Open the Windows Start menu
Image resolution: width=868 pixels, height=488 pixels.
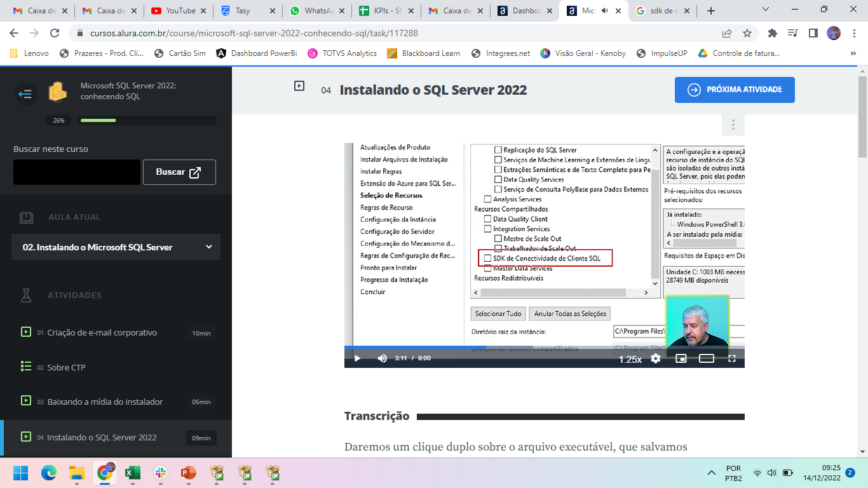click(21, 473)
